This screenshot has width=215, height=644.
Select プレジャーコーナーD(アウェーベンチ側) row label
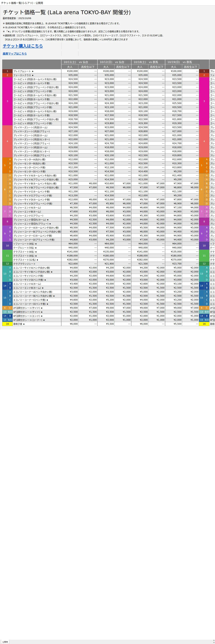37,240
